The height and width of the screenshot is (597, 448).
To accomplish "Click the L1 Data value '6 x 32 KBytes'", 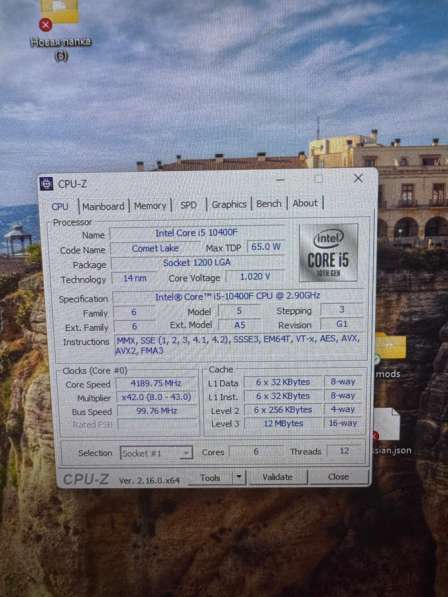I will tap(283, 382).
